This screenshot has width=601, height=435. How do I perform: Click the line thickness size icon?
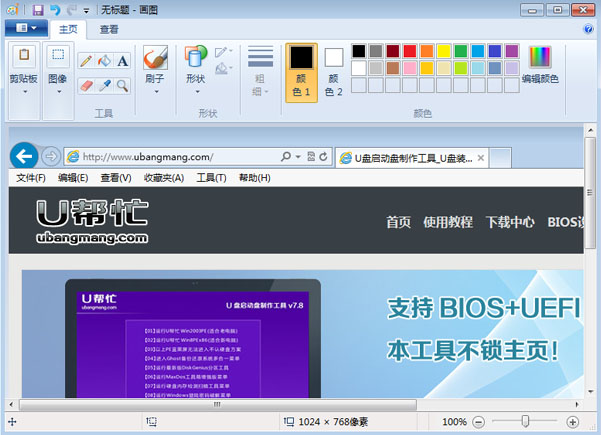coord(260,57)
